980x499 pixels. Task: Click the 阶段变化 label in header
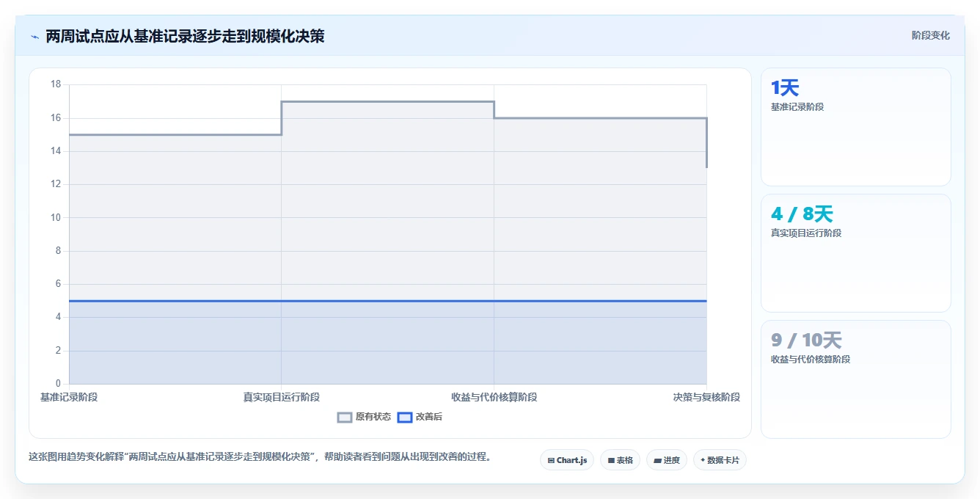pos(930,36)
